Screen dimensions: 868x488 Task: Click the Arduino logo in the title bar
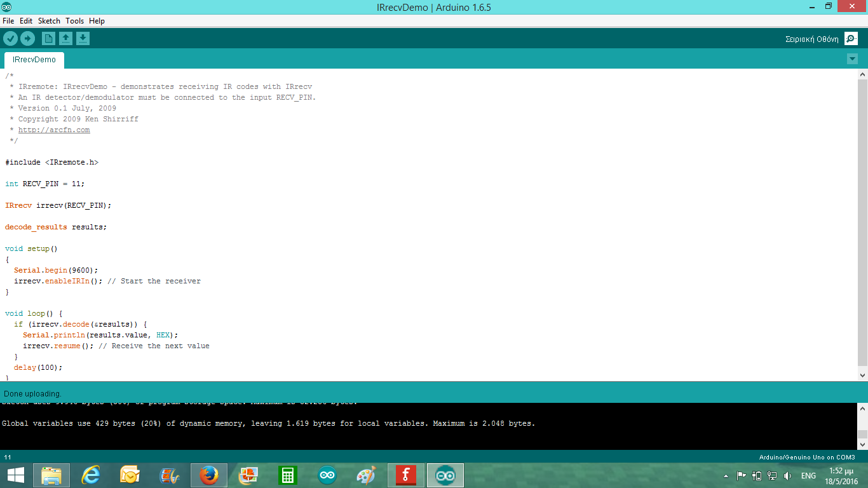click(6, 6)
